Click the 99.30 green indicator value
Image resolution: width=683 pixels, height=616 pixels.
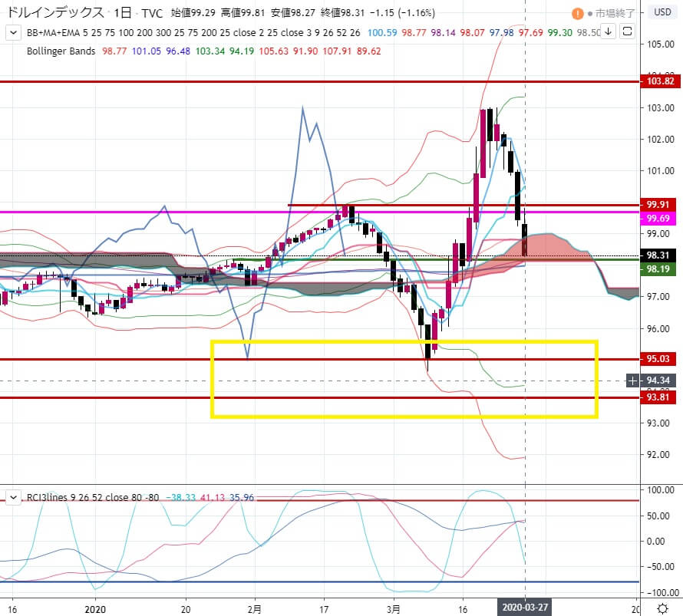[x=559, y=33]
